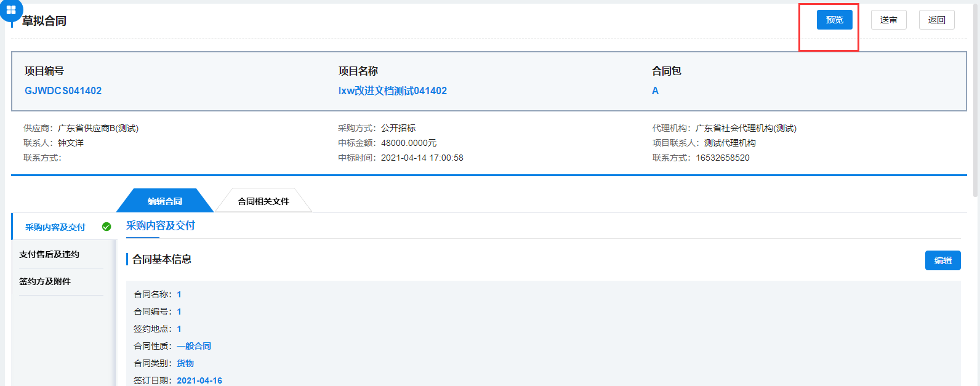The image size is (980, 386).
Task: Switch to the 编辑合同 tab
Action: coord(164,201)
